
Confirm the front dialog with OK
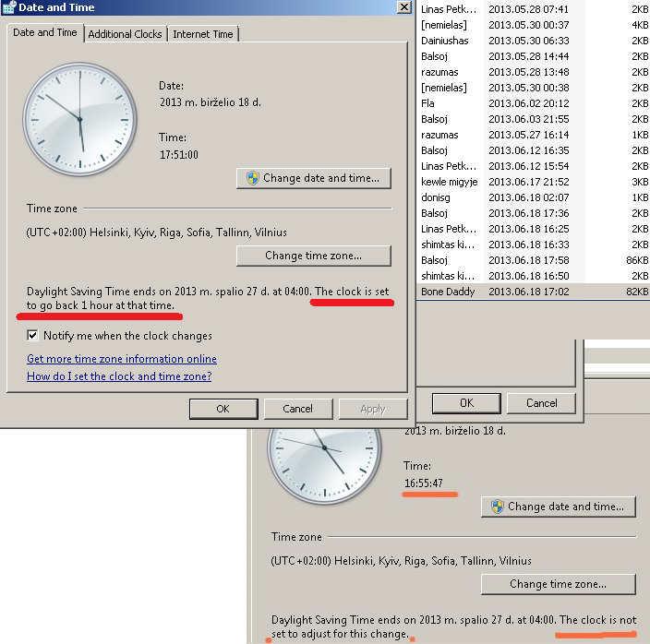click(x=223, y=409)
